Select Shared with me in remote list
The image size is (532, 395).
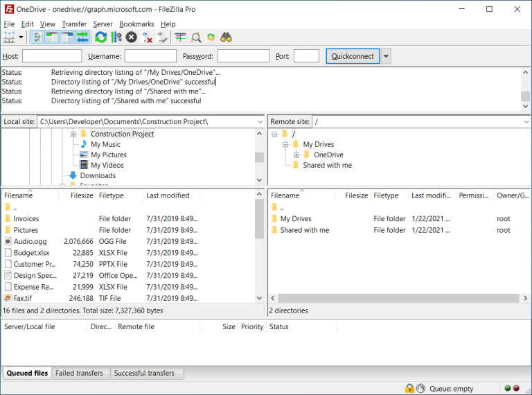[x=399, y=230]
